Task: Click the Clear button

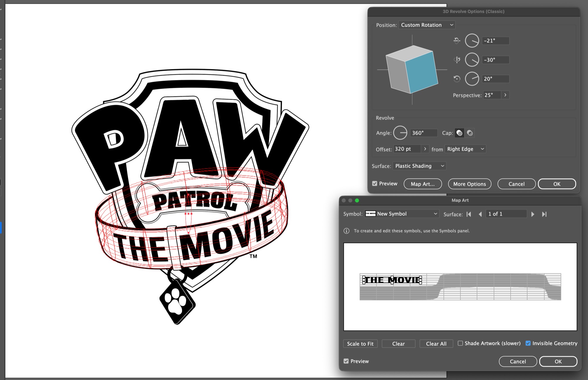Action: pos(398,344)
